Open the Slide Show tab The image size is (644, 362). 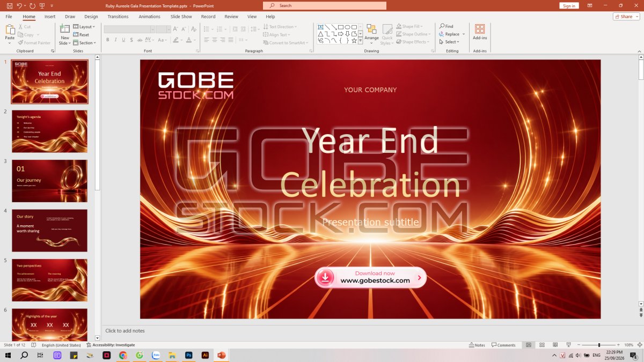click(181, 17)
